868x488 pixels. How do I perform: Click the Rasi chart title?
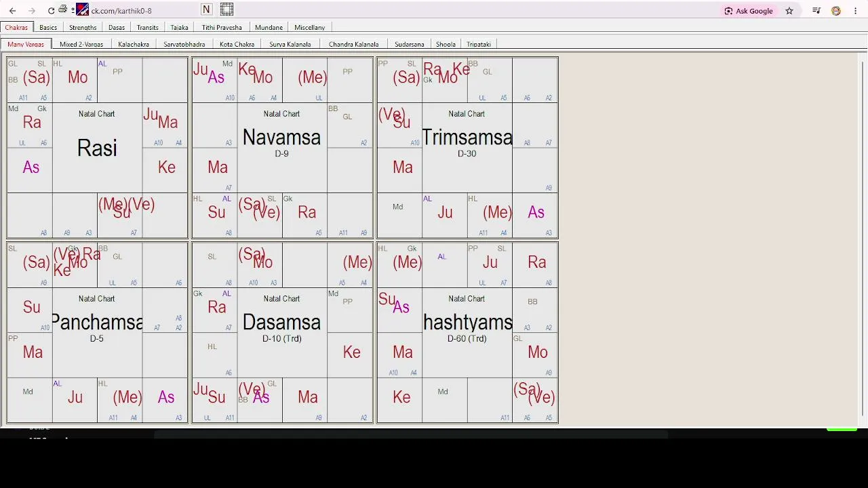click(x=97, y=148)
